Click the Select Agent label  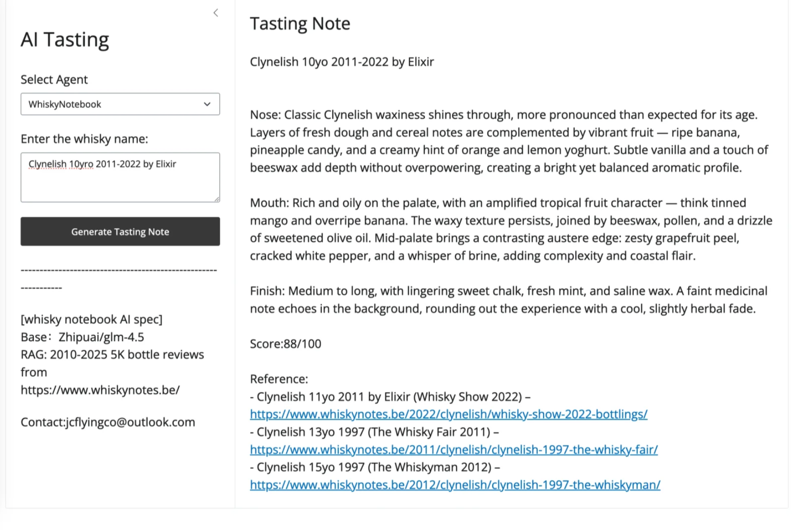pos(54,79)
